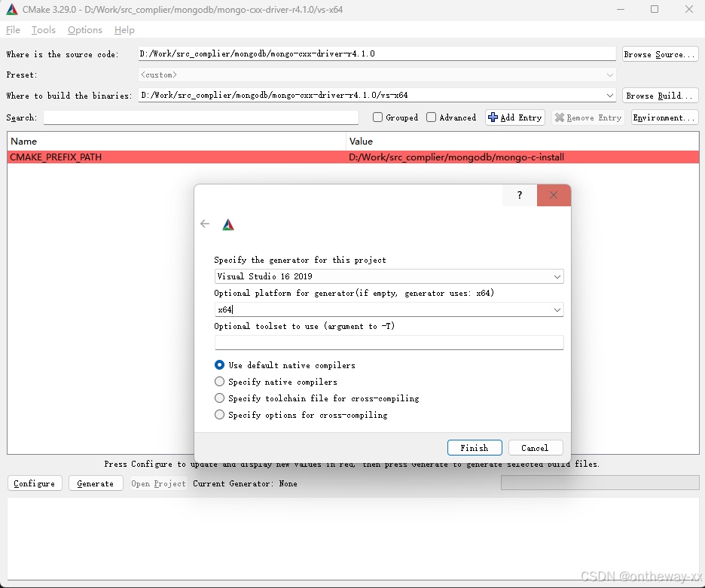705x588 pixels.
Task: Open the Options menu
Action: [85, 30]
